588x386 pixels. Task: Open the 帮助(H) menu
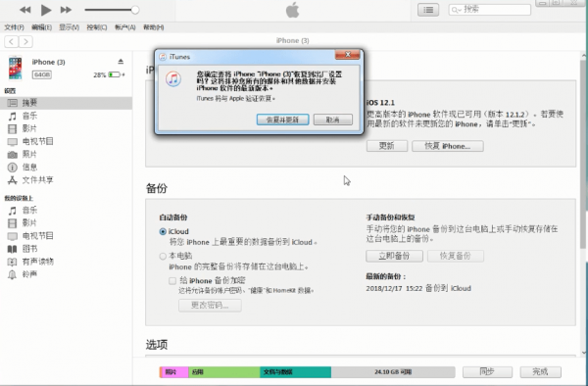154,27
